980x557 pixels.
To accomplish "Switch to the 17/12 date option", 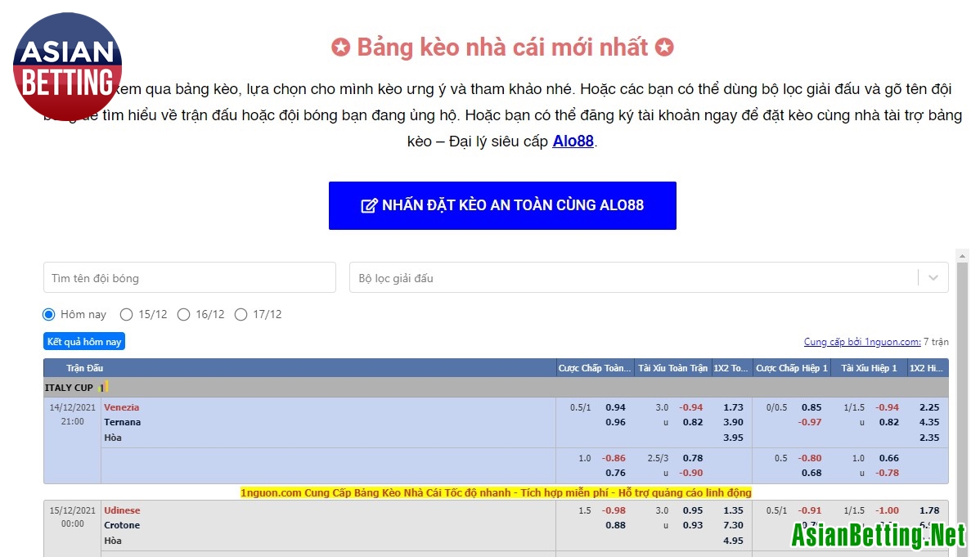I will click(241, 314).
